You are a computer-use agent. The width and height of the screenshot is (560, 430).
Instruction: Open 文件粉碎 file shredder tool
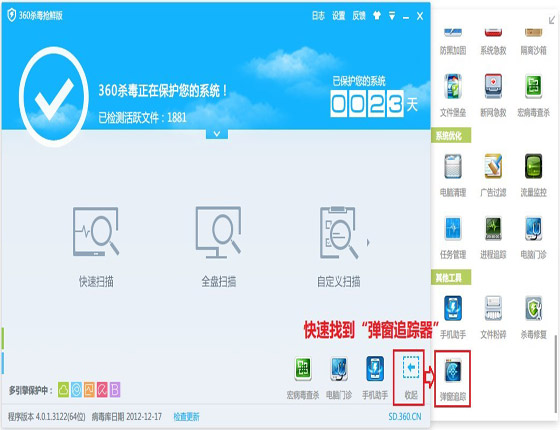[493, 317]
